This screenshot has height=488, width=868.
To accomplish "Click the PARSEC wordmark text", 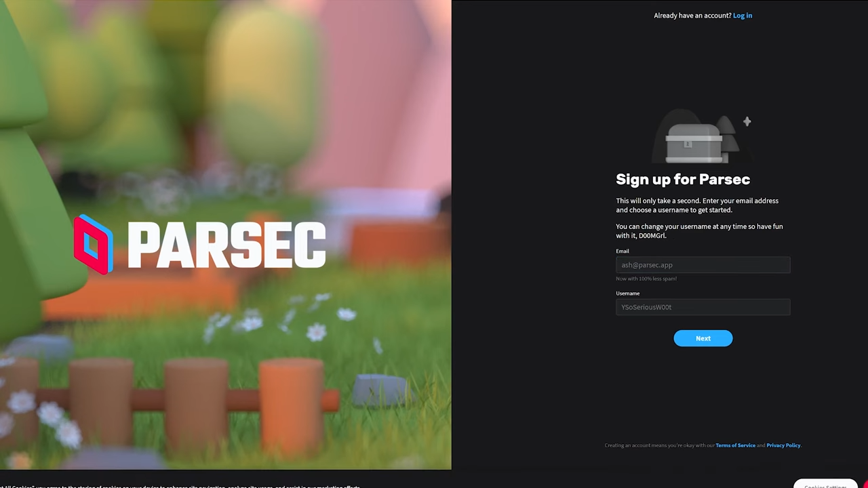I will point(226,245).
